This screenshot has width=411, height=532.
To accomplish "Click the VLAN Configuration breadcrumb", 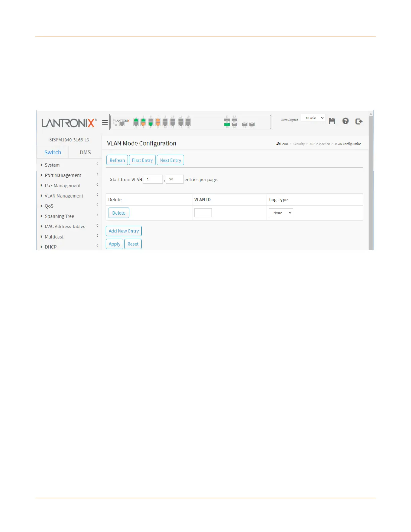I will (348, 144).
